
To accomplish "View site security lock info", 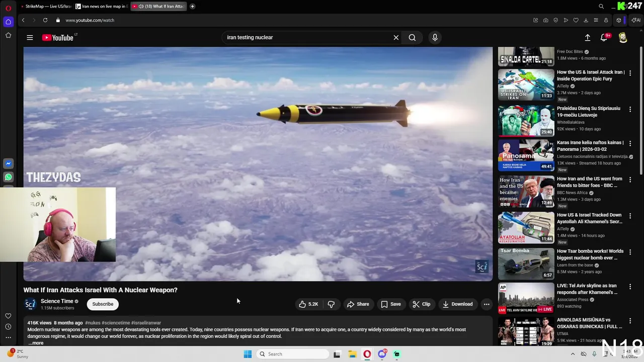I will [x=58, y=20].
